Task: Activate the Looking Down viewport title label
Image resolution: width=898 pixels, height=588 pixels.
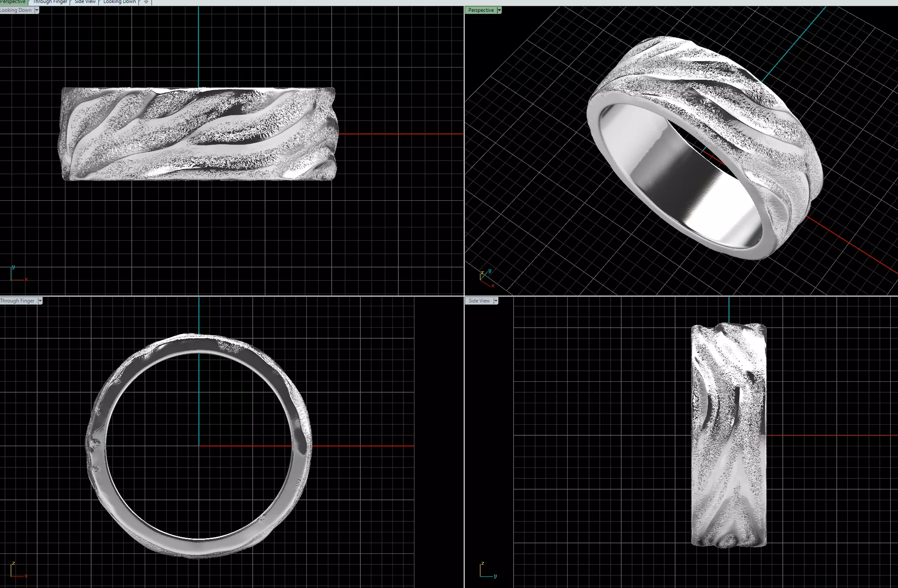Action: click(x=16, y=10)
